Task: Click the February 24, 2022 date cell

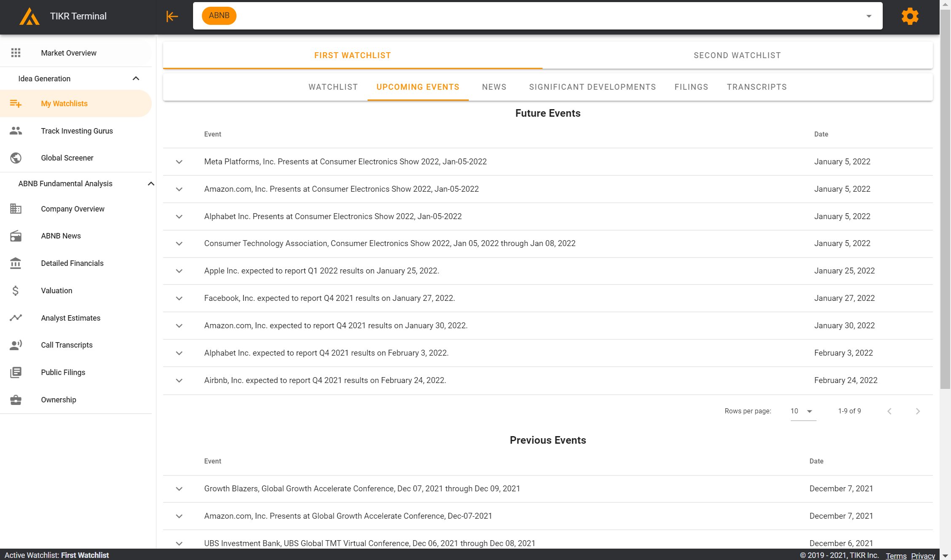Action: coord(846,380)
